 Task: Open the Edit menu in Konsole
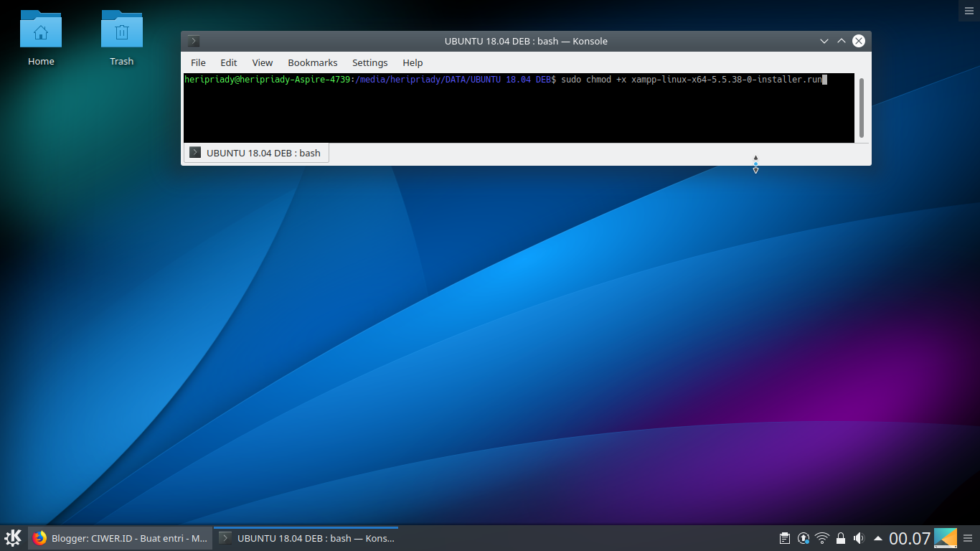(229, 62)
